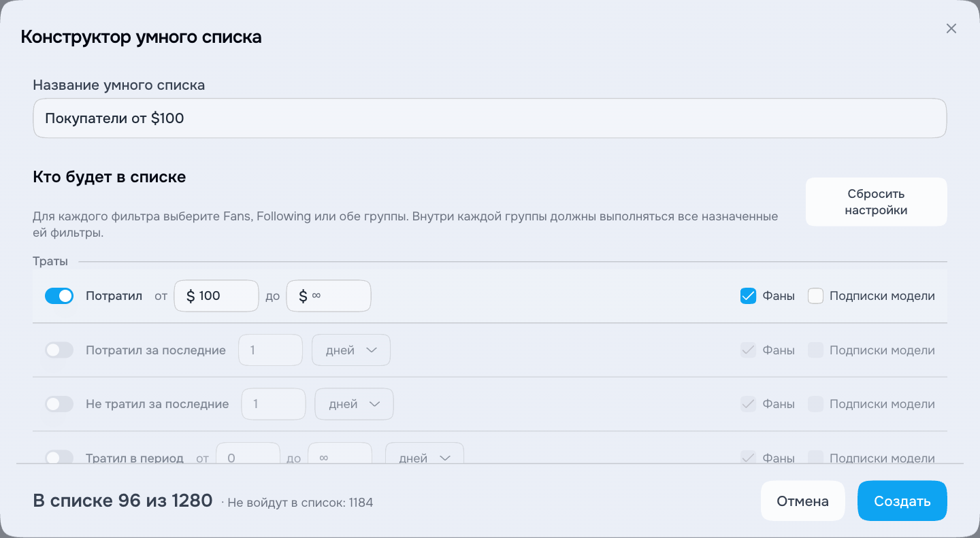The width and height of the screenshot is (980, 538).
Task: Toggle Подписки модели in Не тратил за последние row
Action: point(815,404)
